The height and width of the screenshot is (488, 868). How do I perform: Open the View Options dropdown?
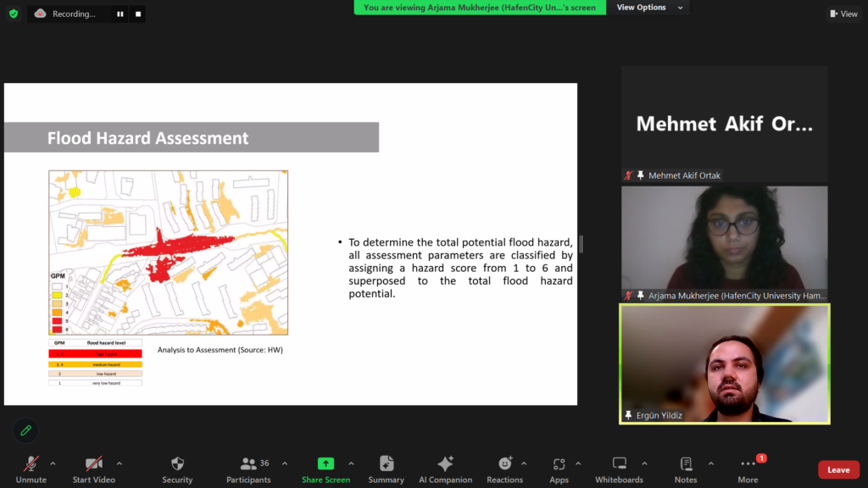(646, 8)
